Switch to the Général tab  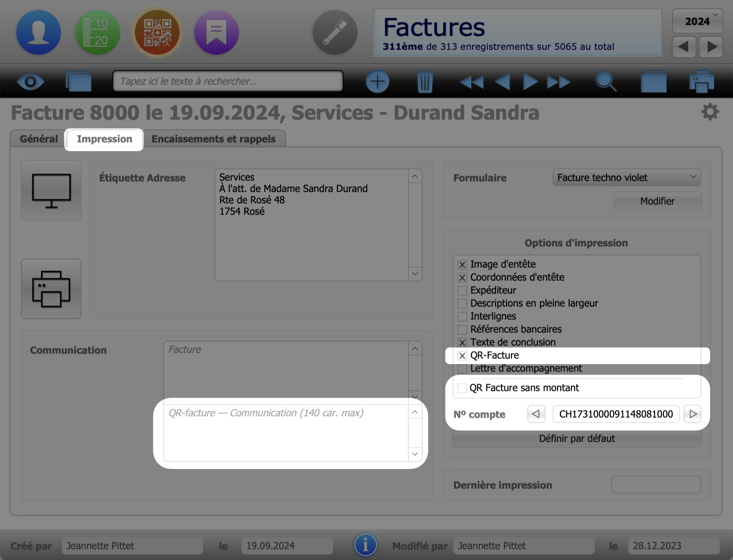39,139
